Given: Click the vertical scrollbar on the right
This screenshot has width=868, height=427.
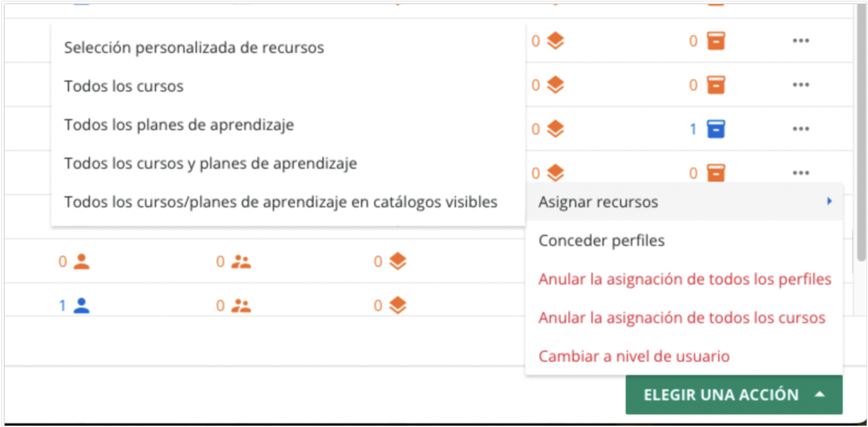Looking at the screenshot, I should [x=861, y=135].
